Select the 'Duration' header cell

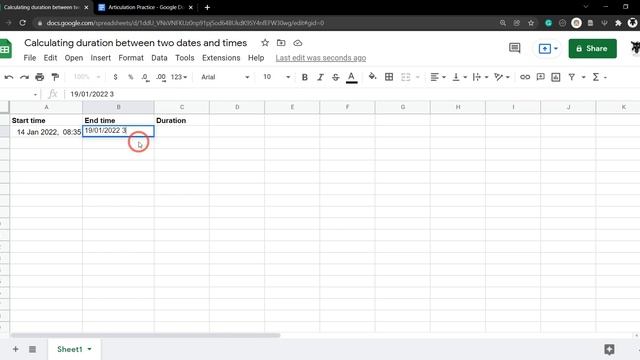(182, 120)
